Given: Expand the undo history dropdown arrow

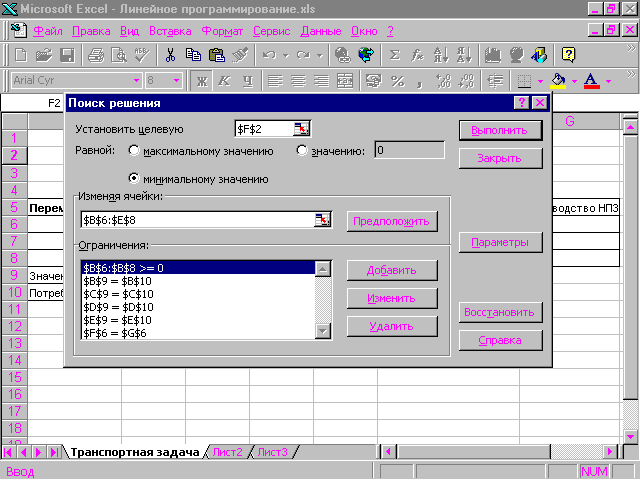Looking at the screenshot, I should [286, 55].
